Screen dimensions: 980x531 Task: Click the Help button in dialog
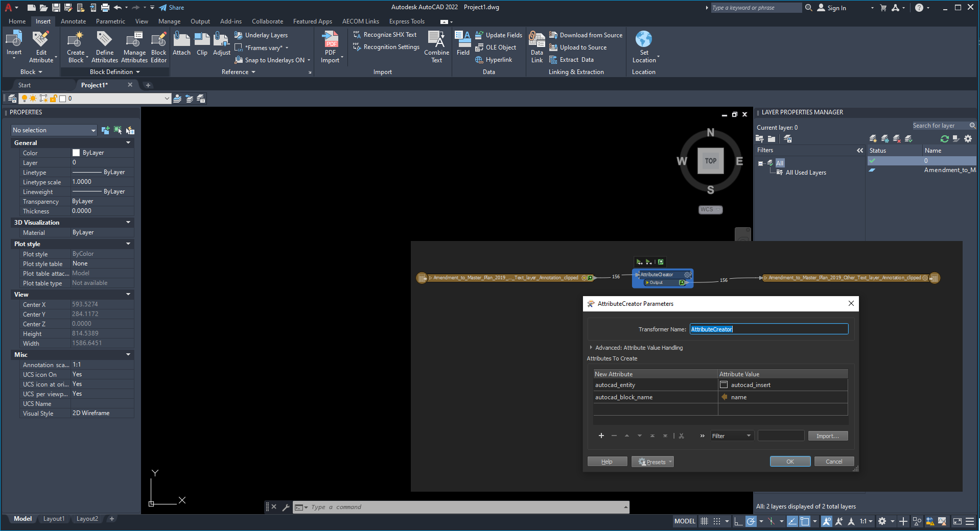[607, 462]
